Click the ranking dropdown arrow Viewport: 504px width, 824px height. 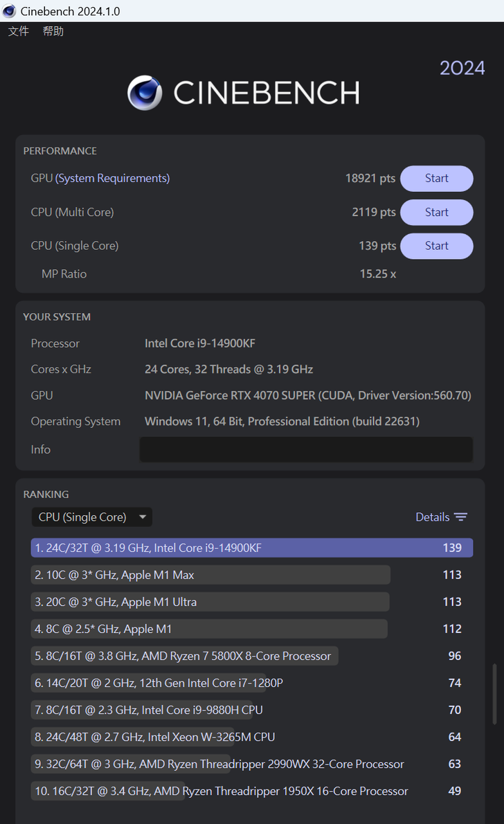(143, 517)
